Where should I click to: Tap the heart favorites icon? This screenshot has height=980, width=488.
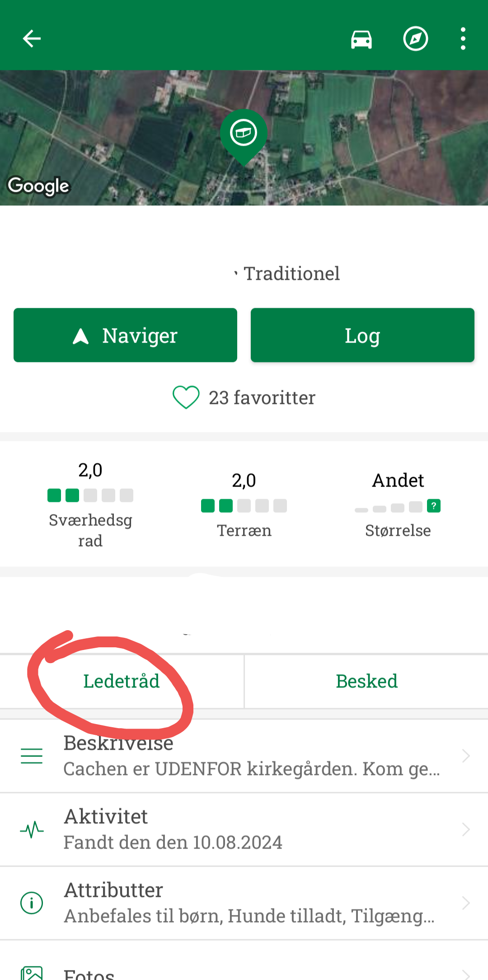(186, 398)
